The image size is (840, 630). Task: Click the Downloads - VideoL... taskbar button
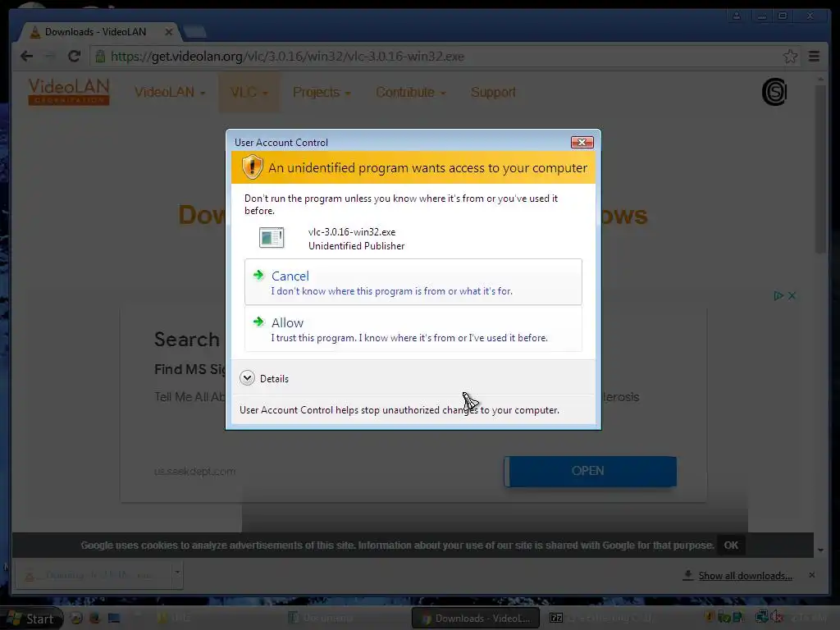pos(475,619)
